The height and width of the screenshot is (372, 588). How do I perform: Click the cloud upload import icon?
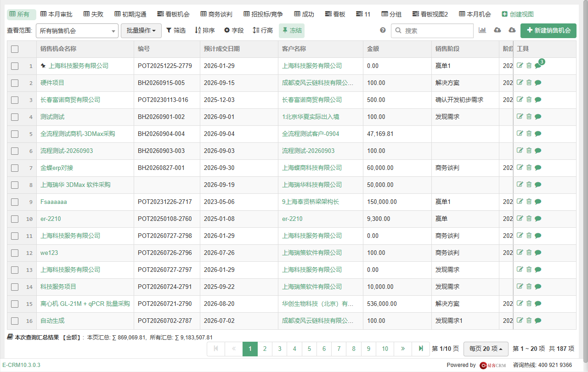pos(498,30)
